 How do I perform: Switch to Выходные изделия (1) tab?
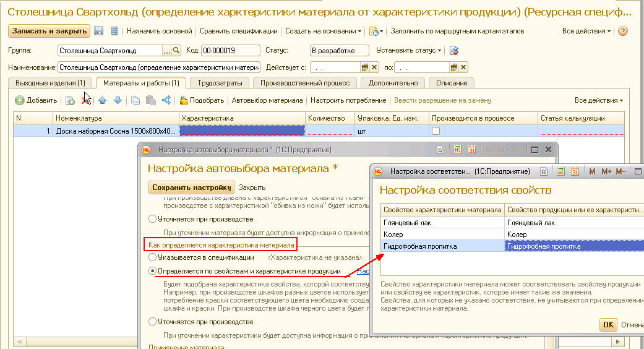pyautogui.click(x=50, y=83)
